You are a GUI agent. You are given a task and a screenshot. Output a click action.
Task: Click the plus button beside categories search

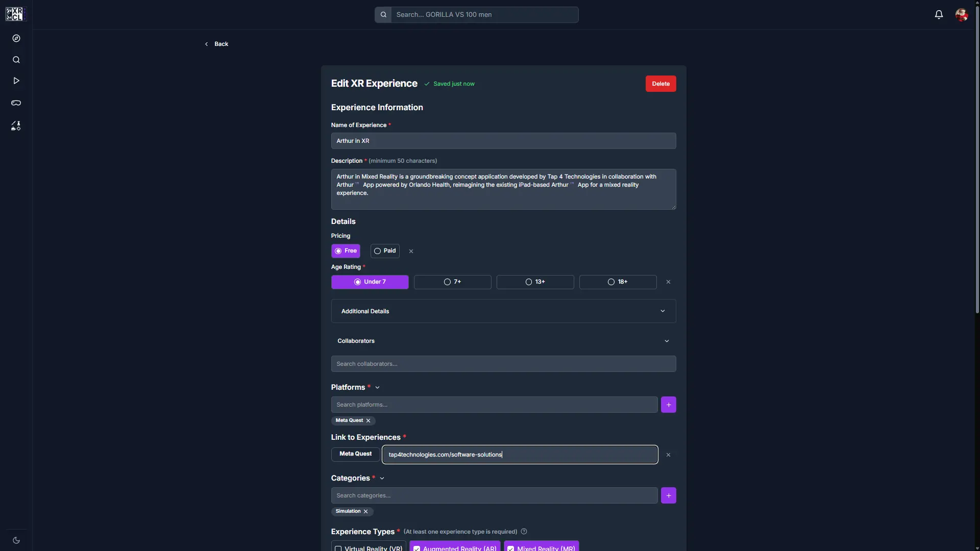pyautogui.click(x=668, y=495)
